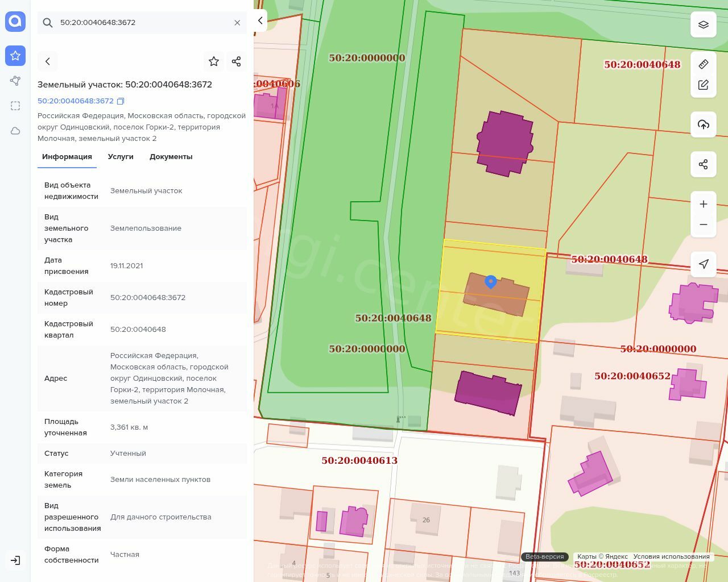
Task: Zoom in with the plus button
Action: pyautogui.click(x=704, y=204)
